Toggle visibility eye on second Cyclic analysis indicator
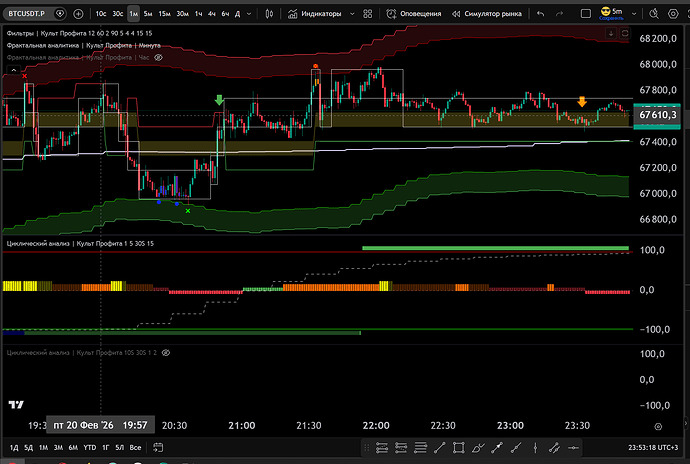The image size is (690, 464). pos(166,353)
